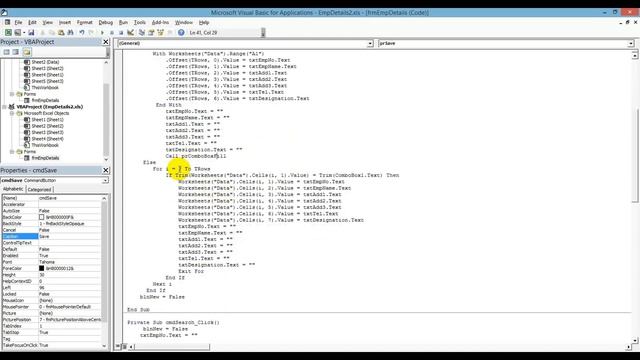Open the Add-Ins menu
The image size is (640, 360).
pos(160,22)
